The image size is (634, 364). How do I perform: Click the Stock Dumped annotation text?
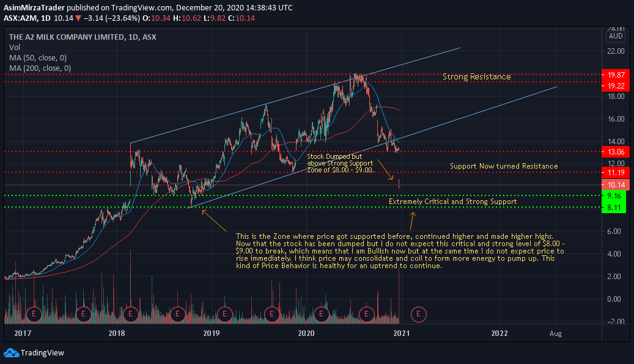pyautogui.click(x=340, y=163)
